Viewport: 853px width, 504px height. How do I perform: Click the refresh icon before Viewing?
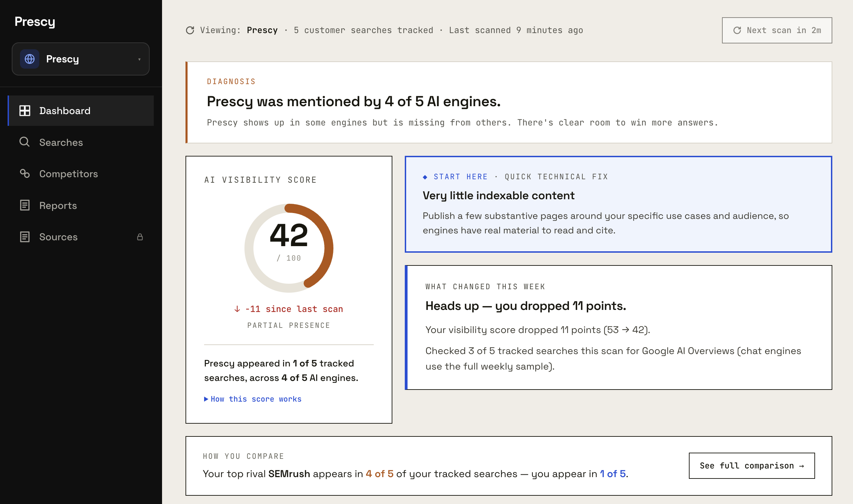coord(190,30)
